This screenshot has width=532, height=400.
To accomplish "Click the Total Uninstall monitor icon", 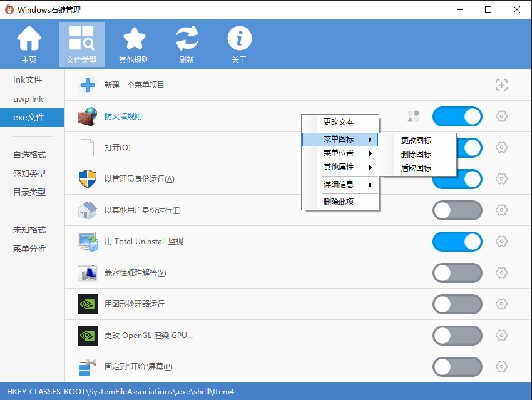I will pyautogui.click(x=87, y=242).
